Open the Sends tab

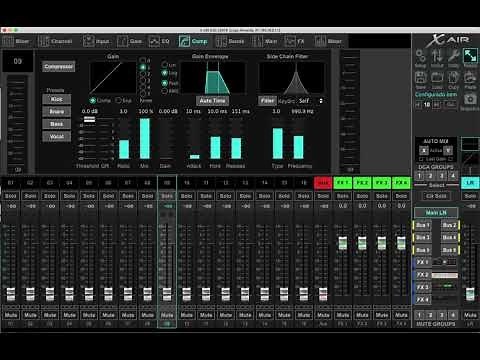[x=230, y=41]
